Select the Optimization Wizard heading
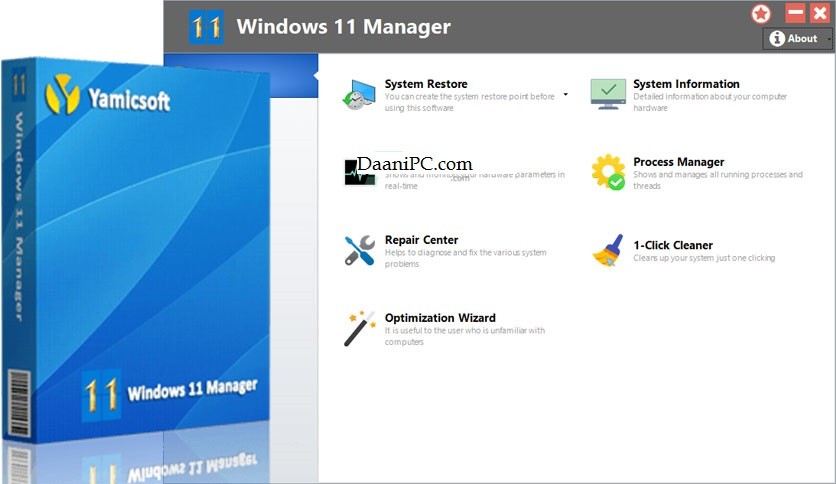The image size is (836, 484). click(440, 318)
